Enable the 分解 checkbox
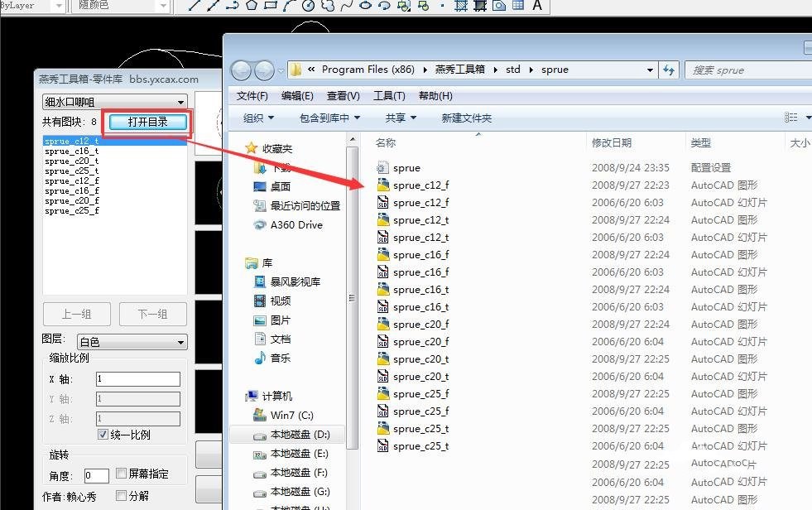The height and width of the screenshot is (510, 812). click(121, 495)
